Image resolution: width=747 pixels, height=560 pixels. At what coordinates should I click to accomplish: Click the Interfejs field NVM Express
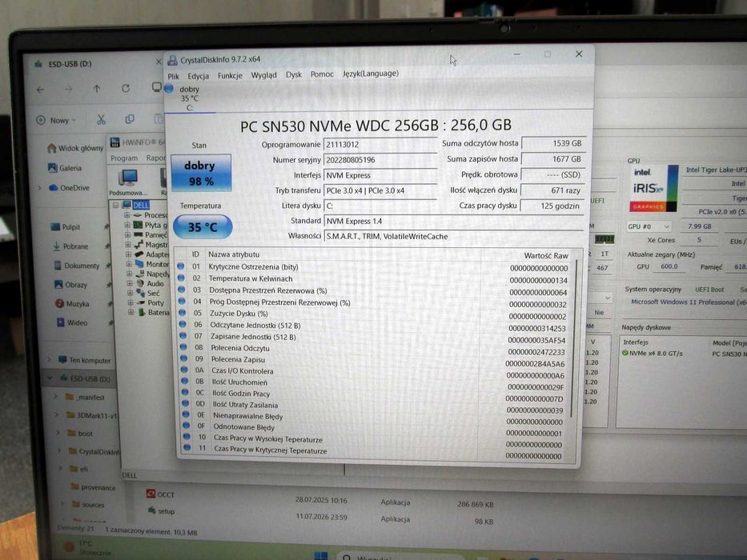[380, 175]
